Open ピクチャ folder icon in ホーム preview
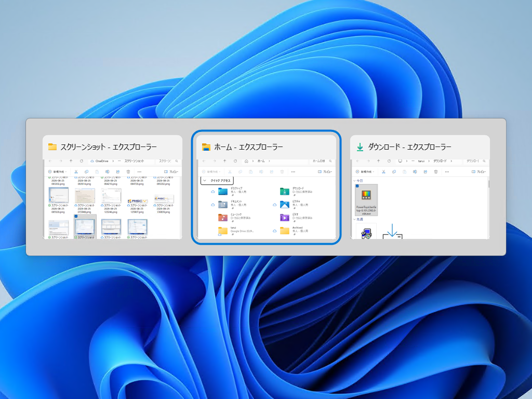This screenshot has height=399, width=532. point(284,205)
